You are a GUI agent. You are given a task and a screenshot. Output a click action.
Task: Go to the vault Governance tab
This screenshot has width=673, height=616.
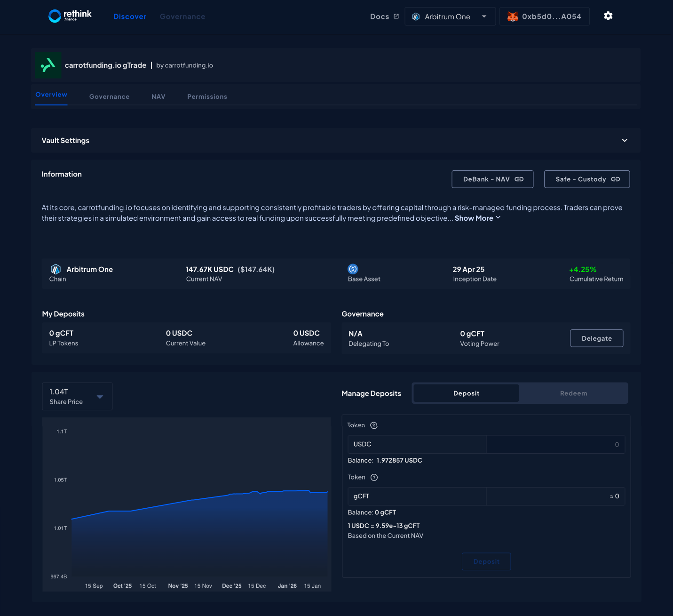[109, 96]
